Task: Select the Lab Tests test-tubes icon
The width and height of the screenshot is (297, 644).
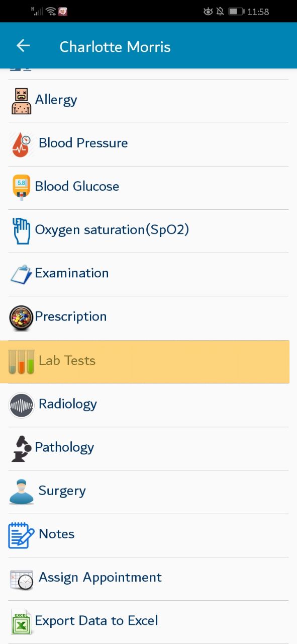Action: tap(21, 361)
